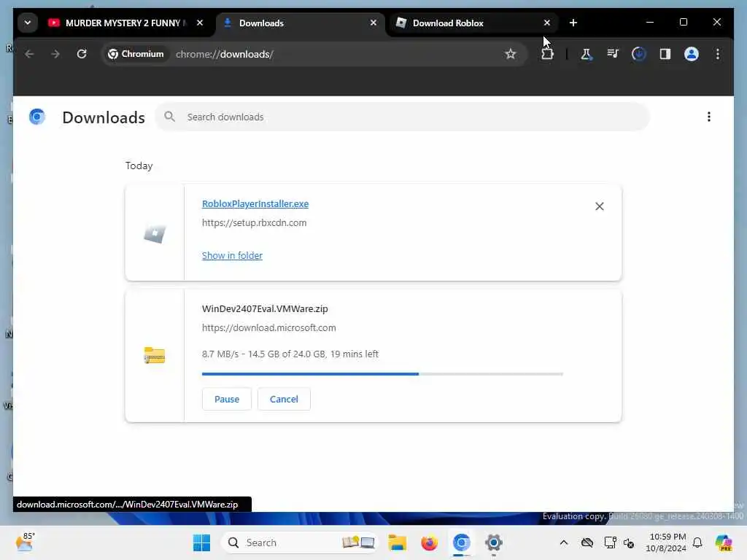
Task: Expand the hidden system tray icons chevron
Action: pyautogui.click(x=564, y=542)
